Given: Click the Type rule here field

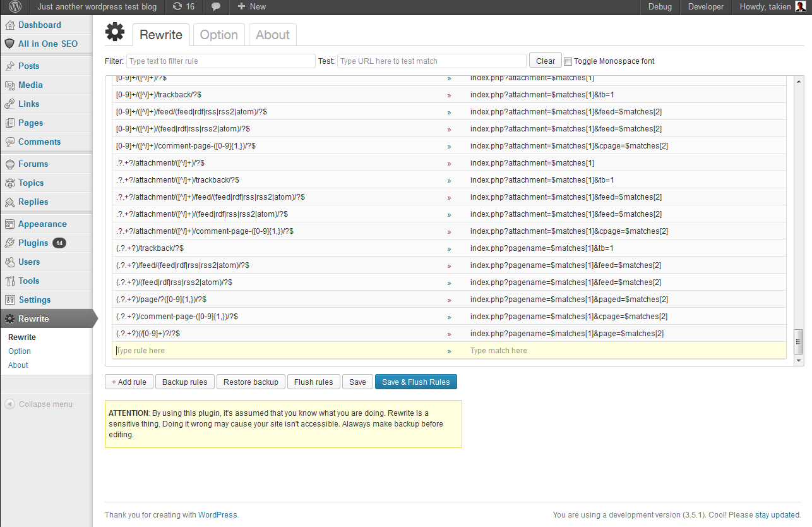Looking at the screenshot, I should click(278, 351).
